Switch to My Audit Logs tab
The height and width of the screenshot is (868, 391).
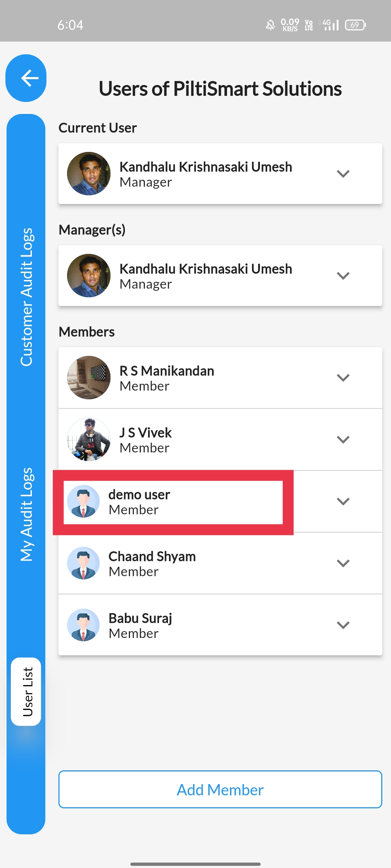point(26,514)
